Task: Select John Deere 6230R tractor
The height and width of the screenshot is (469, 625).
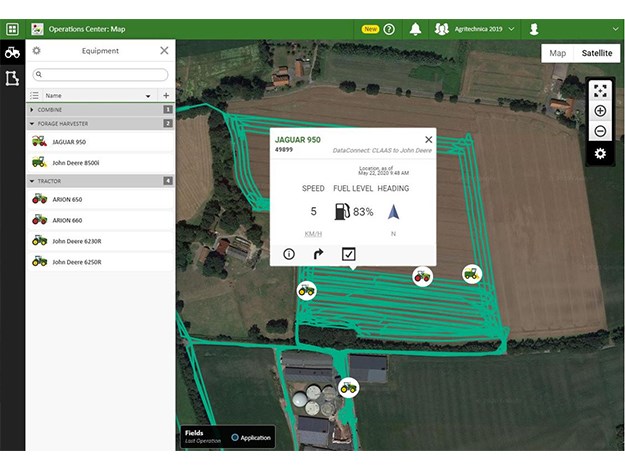Action: [x=100, y=241]
